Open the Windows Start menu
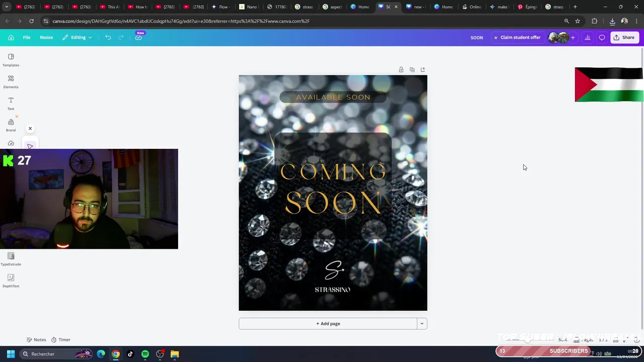This screenshot has width=644, height=362. point(11,354)
